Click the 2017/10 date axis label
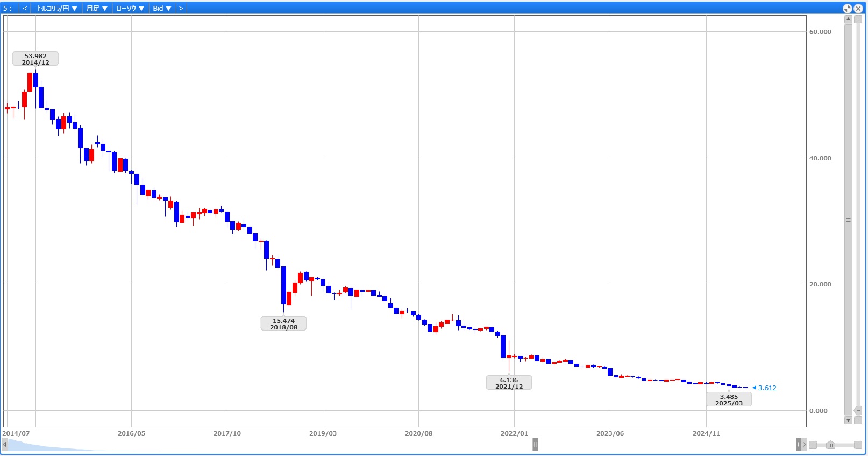 point(227,433)
